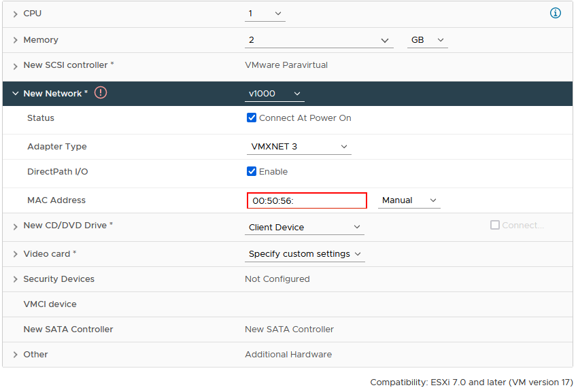Expand the Memory settings row

click(15, 41)
